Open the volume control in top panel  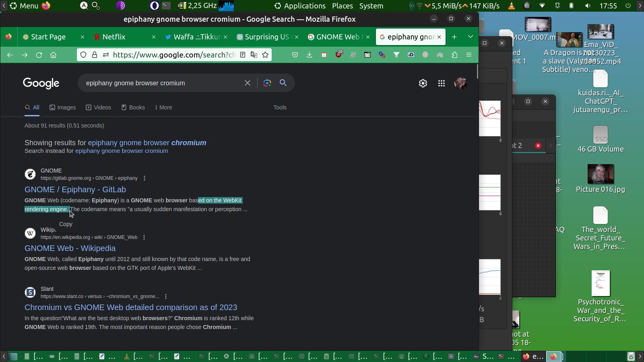pyautogui.click(x=588, y=6)
